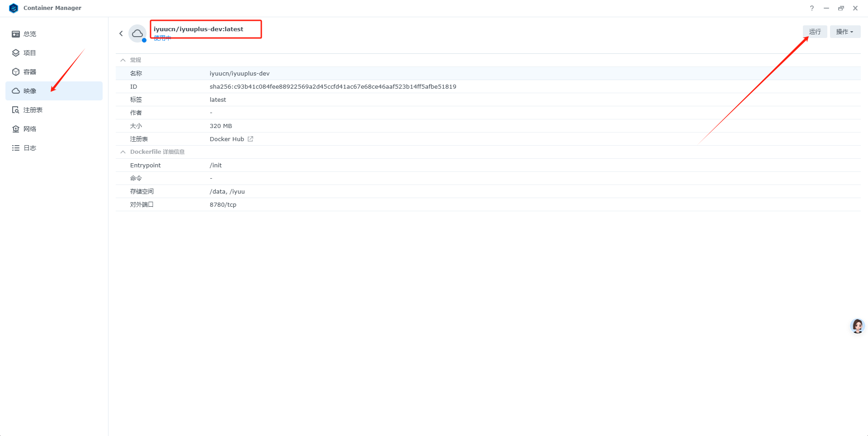Click the assistant avatar floating icon
Screen dimensions: 868x436
pyautogui.click(x=857, y=326)
